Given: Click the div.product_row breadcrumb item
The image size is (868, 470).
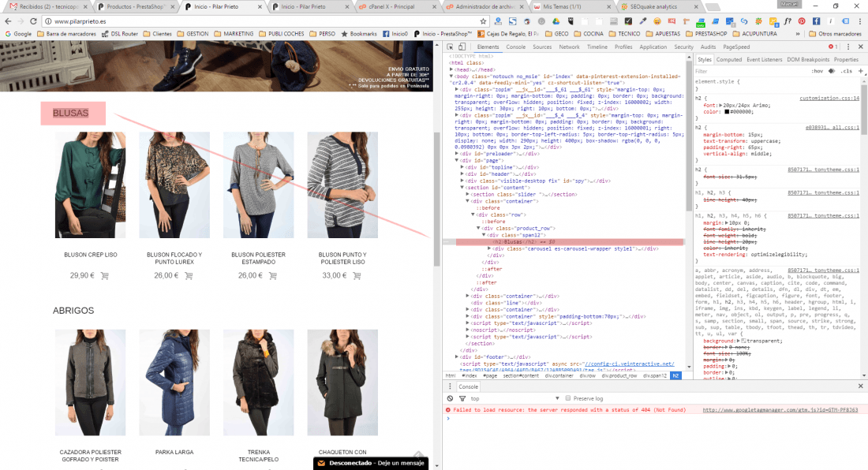Looking at the screenshot, I should pos(619,375).
